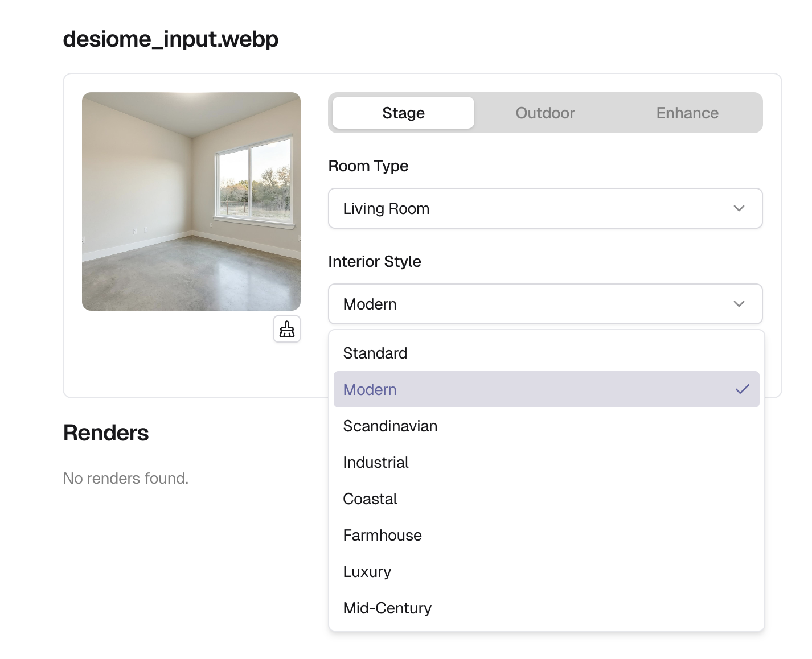Click the Renders section heading

(106, 433)
